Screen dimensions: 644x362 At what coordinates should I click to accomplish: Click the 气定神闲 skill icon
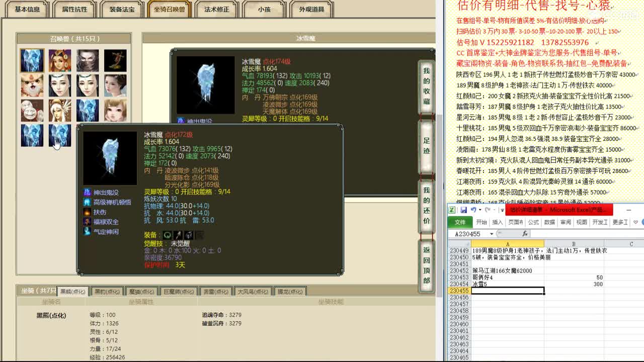pos(87,232)
